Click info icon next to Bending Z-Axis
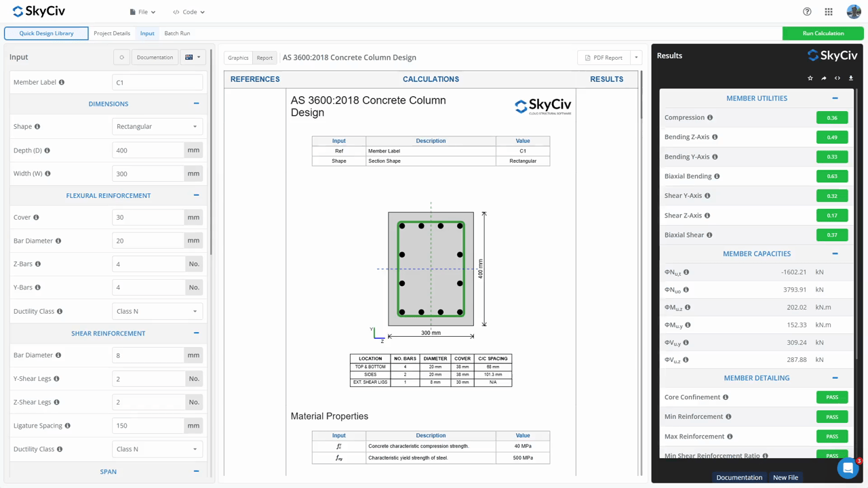This screenshot has height=488, width=868. [x=715, y=137]
